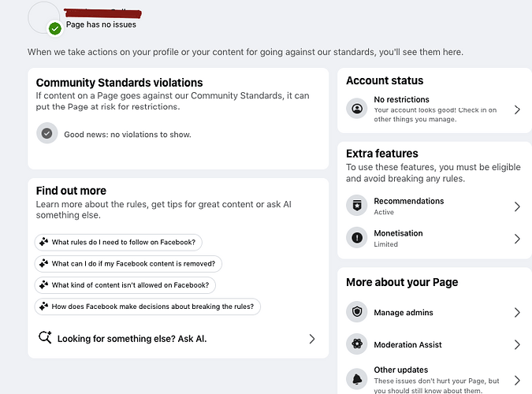Go to Moderation Assist
532x394 pixels.
(434, 344)
